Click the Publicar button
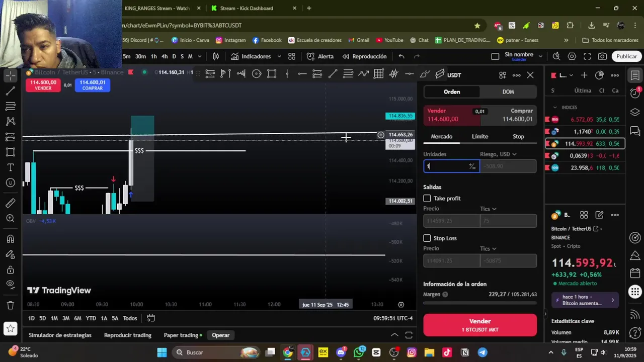The height and width of the screenshot is (362, 644). click(x=626, y=56)
